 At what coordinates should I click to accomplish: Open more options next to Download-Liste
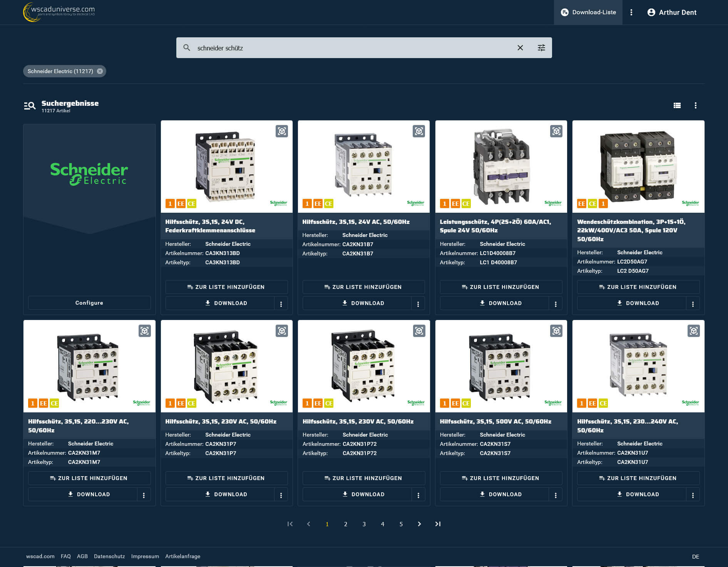(631, 12)
